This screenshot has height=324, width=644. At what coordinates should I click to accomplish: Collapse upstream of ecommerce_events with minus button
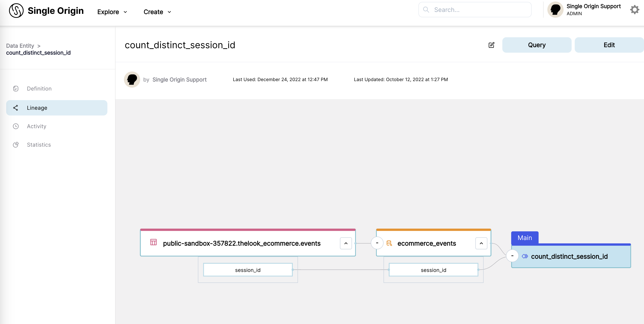tap(377, 243)
